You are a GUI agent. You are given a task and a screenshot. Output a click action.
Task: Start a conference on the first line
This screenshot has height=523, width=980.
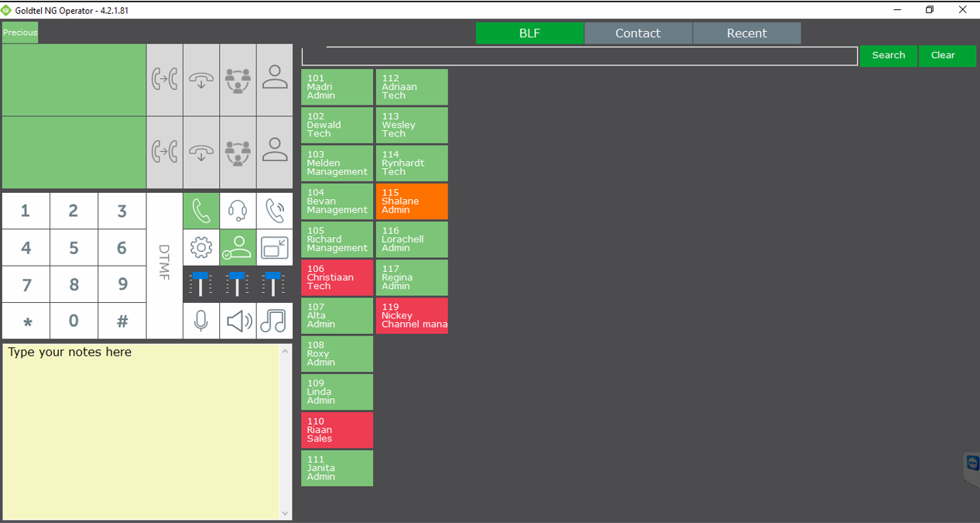[238, 79]
